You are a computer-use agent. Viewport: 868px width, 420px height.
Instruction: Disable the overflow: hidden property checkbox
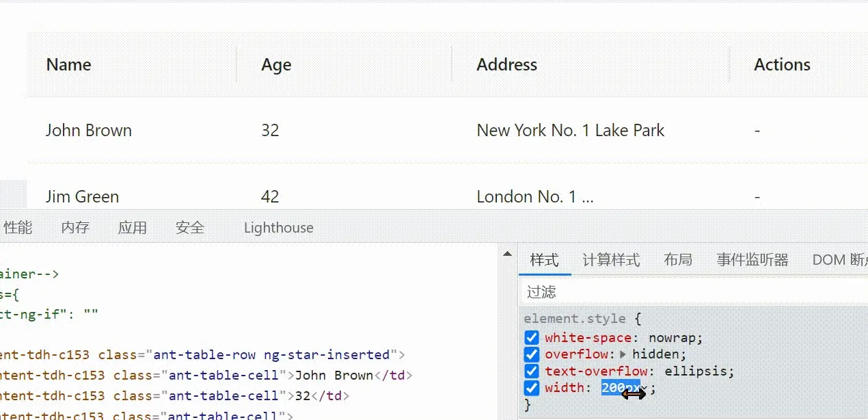click(532, 354)
